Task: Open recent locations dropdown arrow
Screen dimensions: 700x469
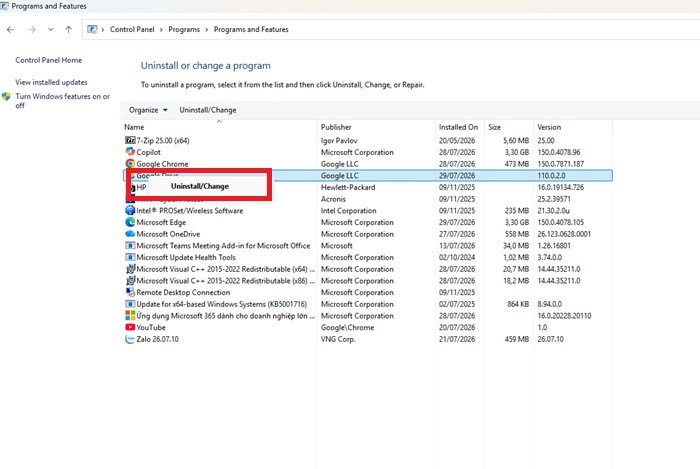Action: coord(50,29)
